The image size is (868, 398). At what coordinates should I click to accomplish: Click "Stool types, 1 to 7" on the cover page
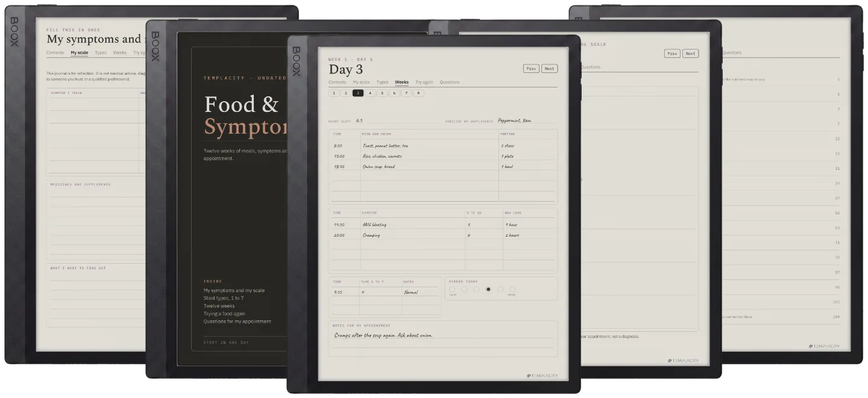[x=224, y=298]
